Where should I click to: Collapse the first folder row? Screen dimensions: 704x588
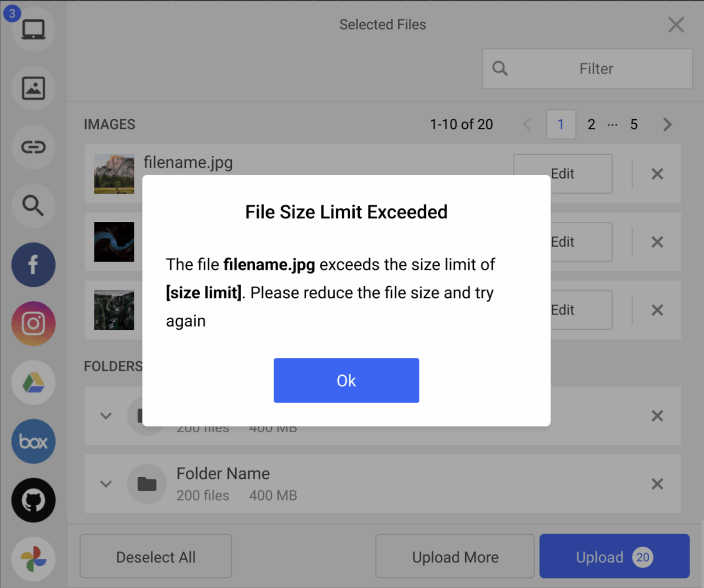pyautogui.click(x=106, y=416)
